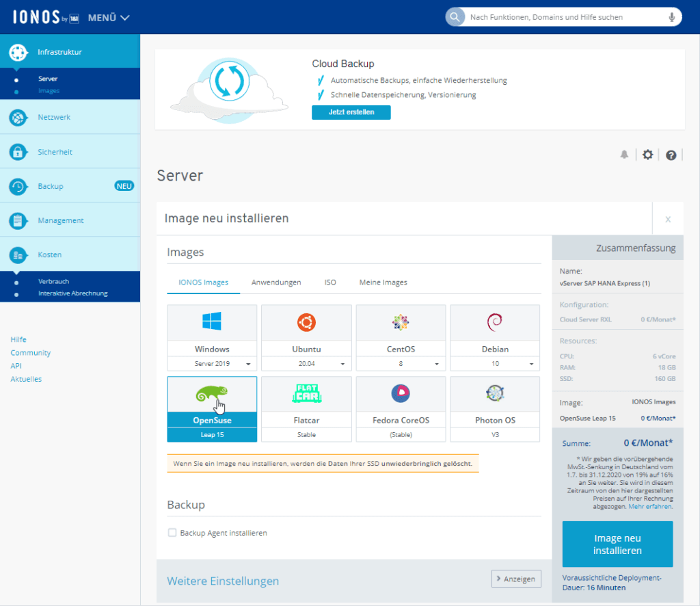Click the Photon OS V3 version label
This screenshot has height=606, width=700.
(495, 434)
